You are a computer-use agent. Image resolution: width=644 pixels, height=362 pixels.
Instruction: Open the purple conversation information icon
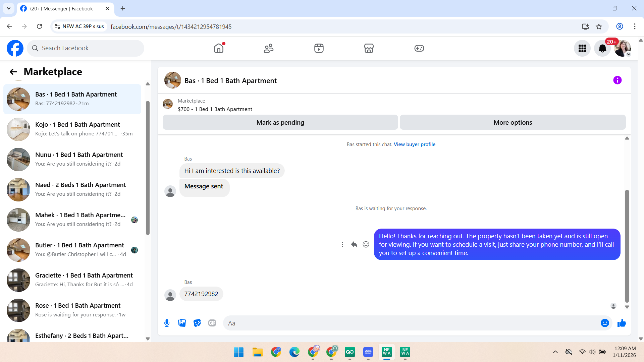point(617,80)
